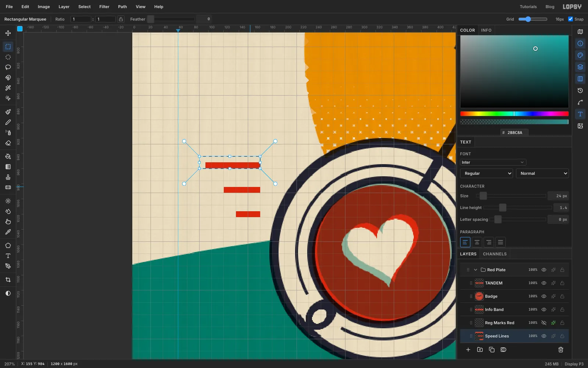Screen dimensions: 588x368
Task: Select the Gradient tool
Action: [8, 167]
